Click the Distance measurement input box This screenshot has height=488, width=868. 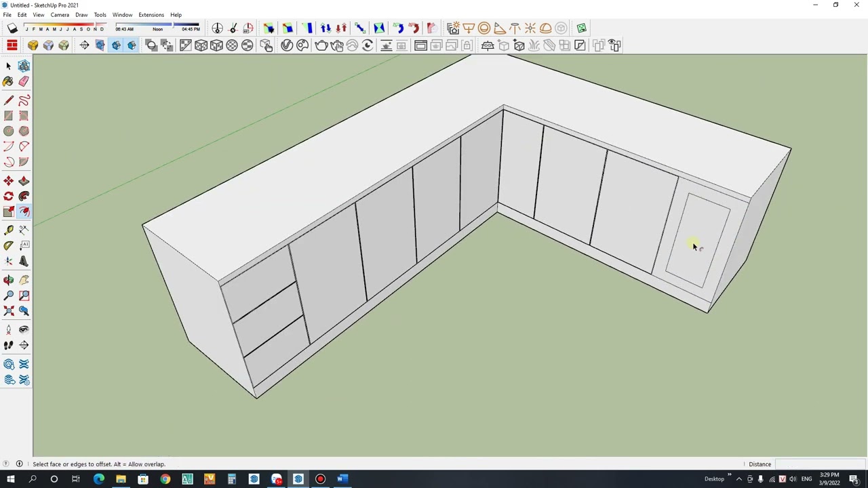pyautogui.click(x=820, y=464)
